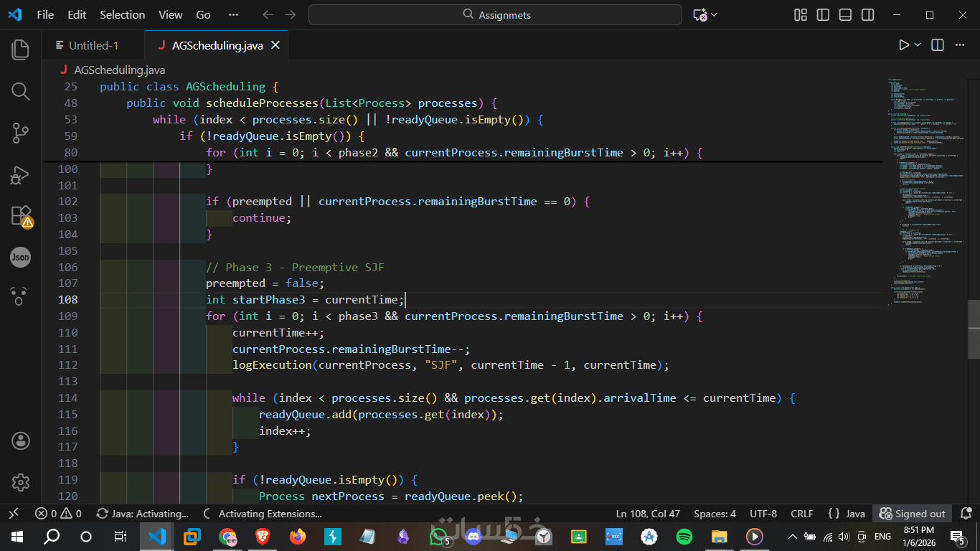Open the Json extension panel
The image size is (980, 551).
tap(20, 257)
